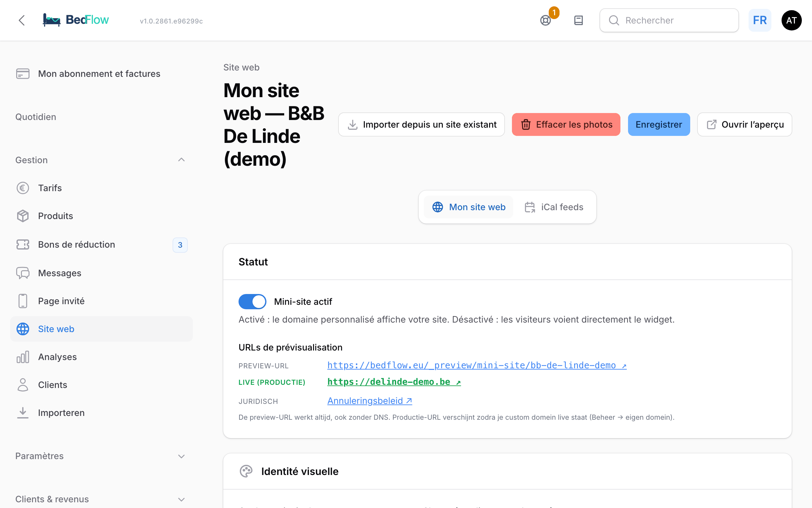Open the AT user avatar
Screen dimensions: 812x508
(791, 21)
